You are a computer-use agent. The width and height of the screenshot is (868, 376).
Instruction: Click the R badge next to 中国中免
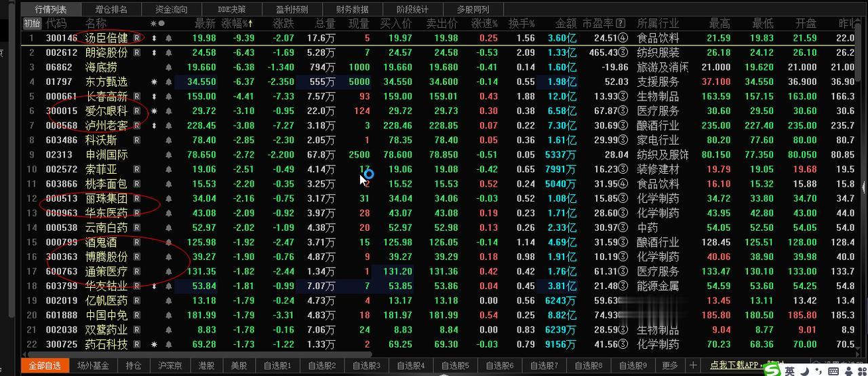tap(137, 316)
